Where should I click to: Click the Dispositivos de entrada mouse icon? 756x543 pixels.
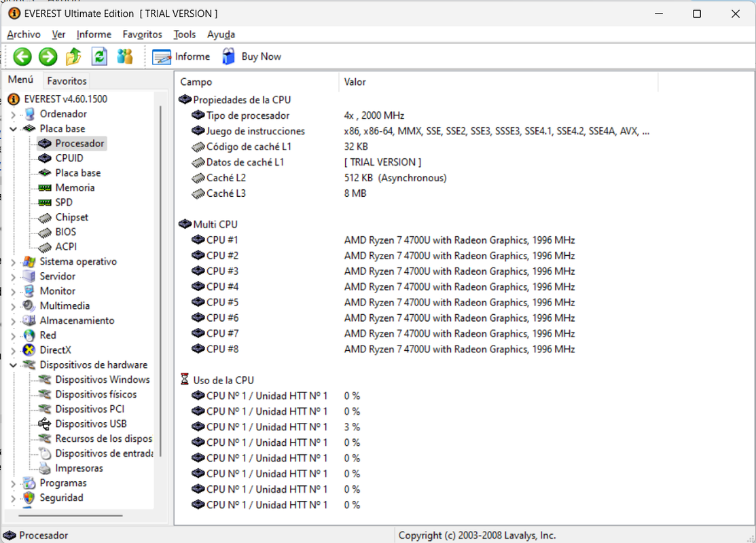pos(45,453)
